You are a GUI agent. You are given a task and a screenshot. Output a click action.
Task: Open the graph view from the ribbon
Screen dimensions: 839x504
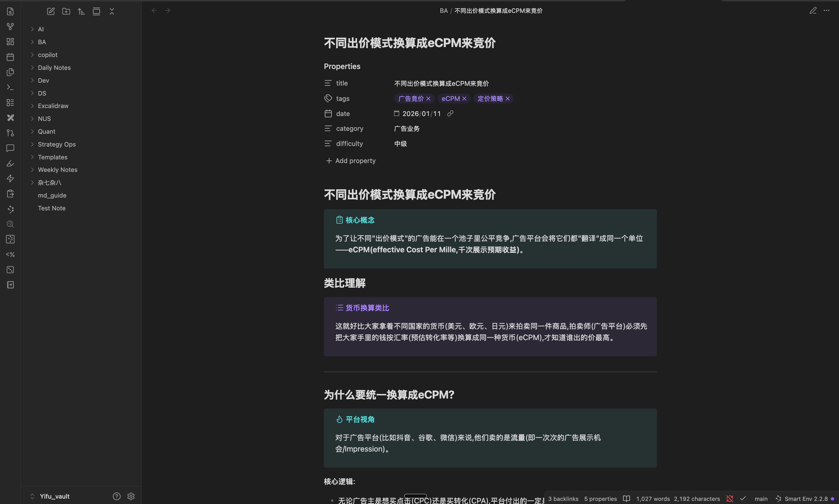[x=10, y=26]
